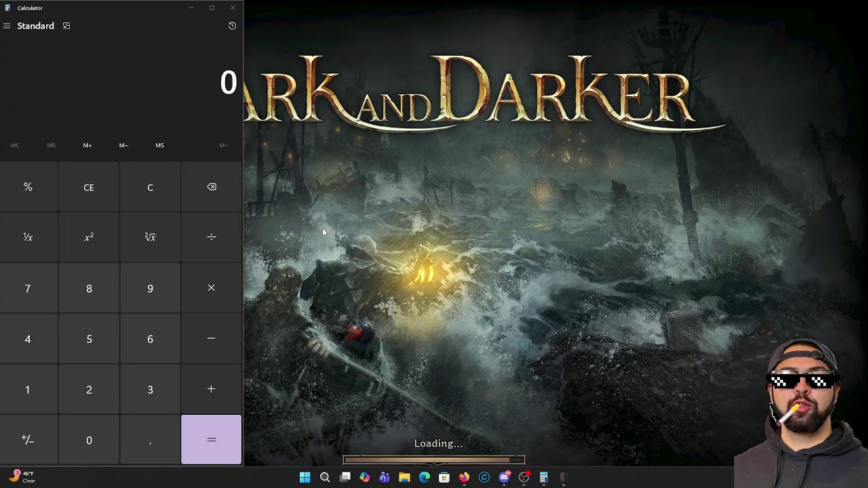The width and height of the screenshot is (868, 488).
Task: Open the blue circled C taskbar app
Action: pos(484,477)
